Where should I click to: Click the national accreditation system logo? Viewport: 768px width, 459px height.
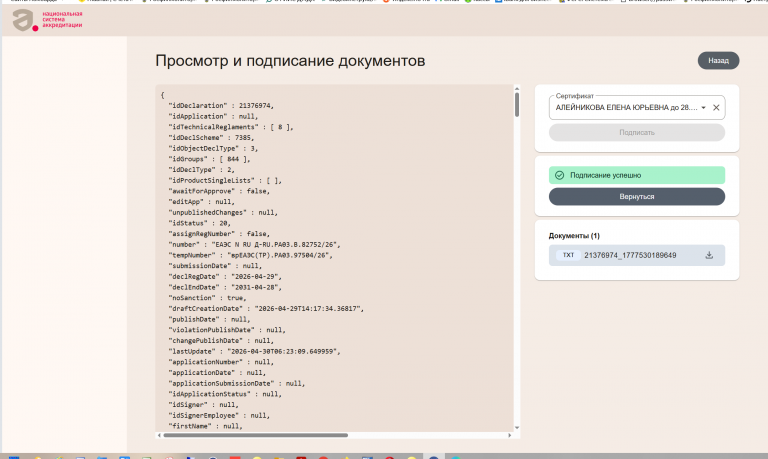pos(48,20)
